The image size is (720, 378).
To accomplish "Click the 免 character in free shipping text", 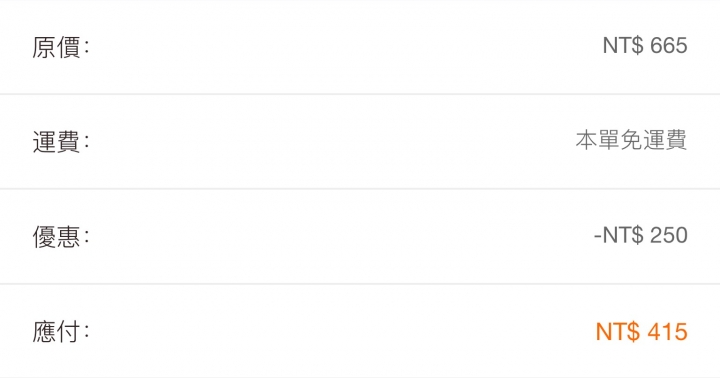I will click(x=630, y=140).
